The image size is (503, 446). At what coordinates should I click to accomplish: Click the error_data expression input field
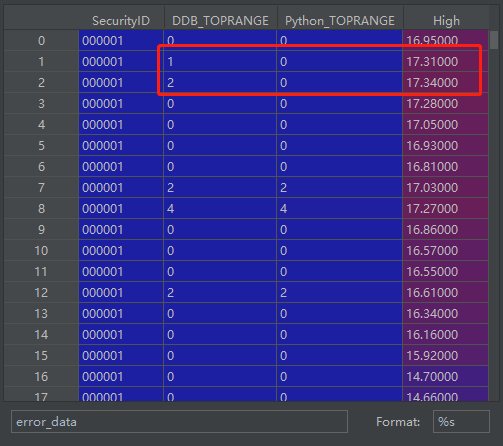coord(179,422)
